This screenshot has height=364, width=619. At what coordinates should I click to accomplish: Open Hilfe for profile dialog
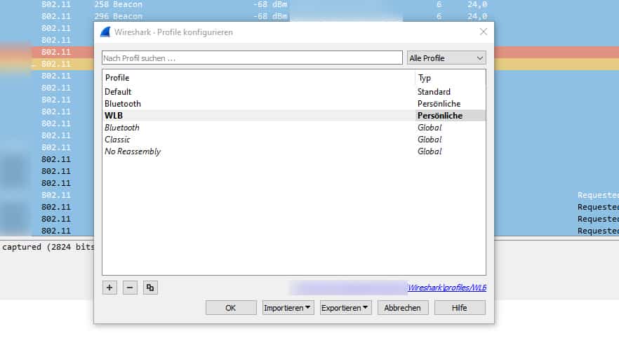click(x=460, y=308)
